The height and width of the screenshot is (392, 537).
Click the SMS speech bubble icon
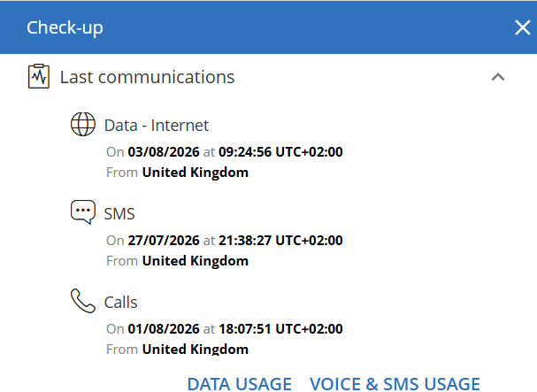[83, 212]
